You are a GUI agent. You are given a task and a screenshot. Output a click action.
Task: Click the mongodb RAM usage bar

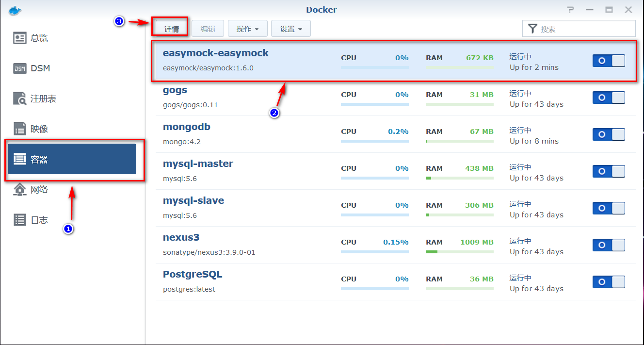click(459, 141)
